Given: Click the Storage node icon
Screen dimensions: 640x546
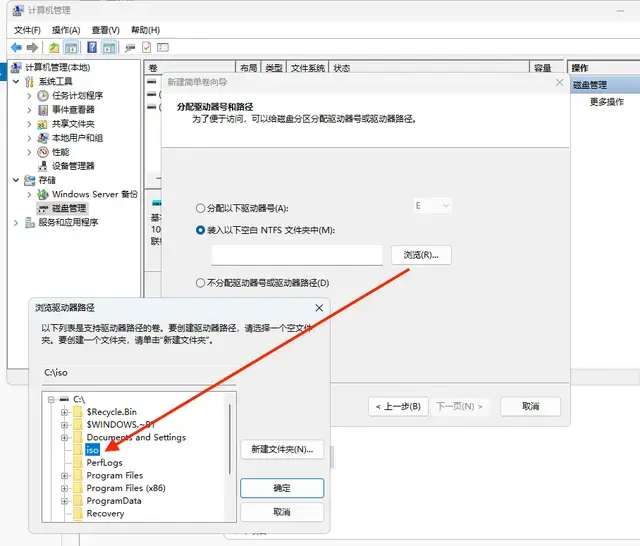Looking at the screenshot, I should (29, 180).
